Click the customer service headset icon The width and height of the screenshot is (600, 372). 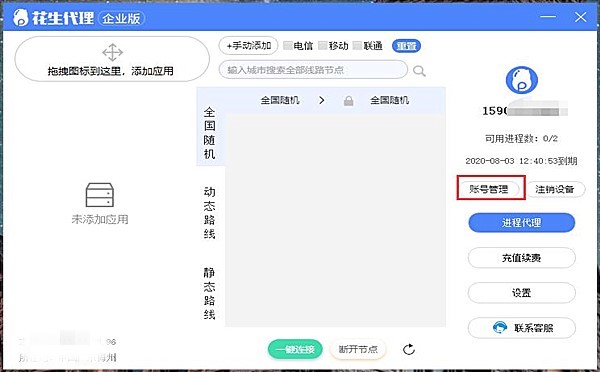(x=499, y=328)
